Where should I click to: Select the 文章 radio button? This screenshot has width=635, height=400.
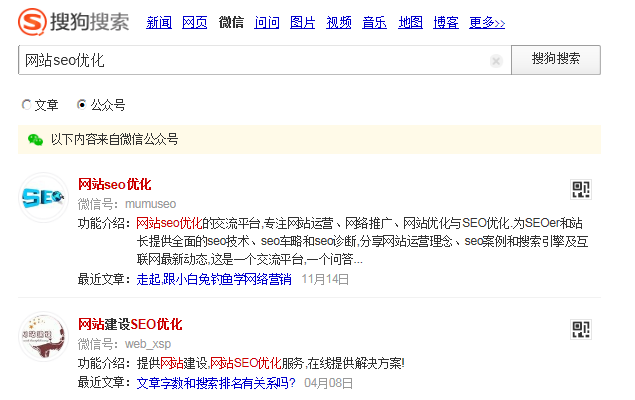coord(26,105)
